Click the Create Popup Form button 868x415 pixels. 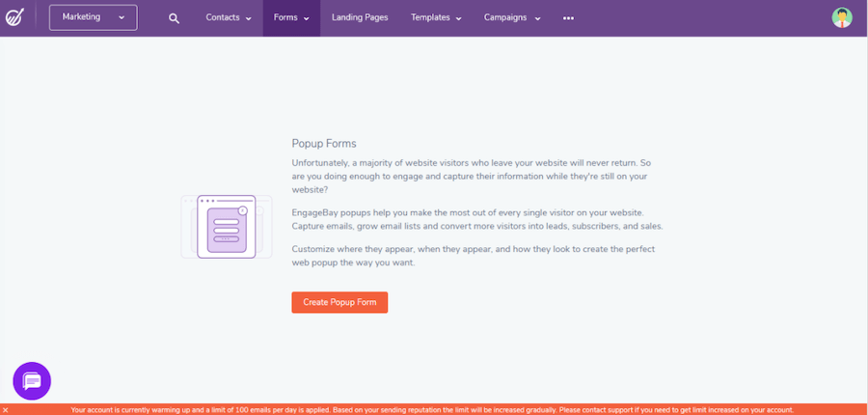coord(339,302)
